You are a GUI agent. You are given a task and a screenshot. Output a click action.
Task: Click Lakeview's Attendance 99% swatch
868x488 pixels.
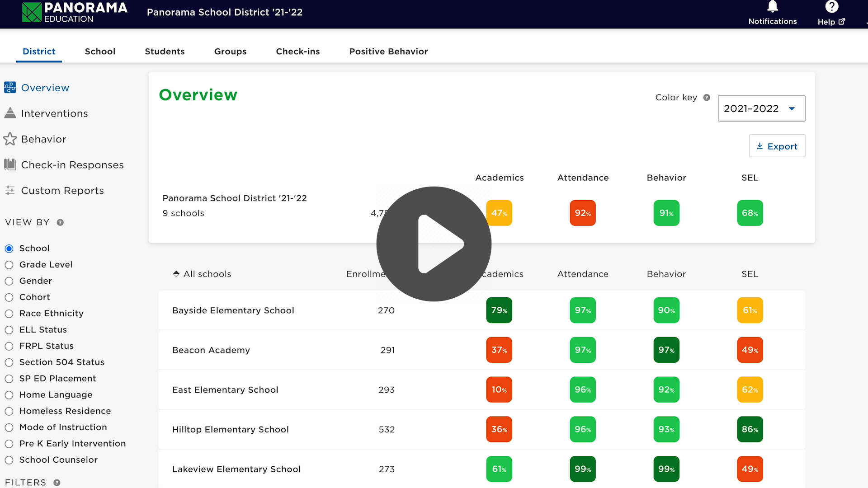583,469
